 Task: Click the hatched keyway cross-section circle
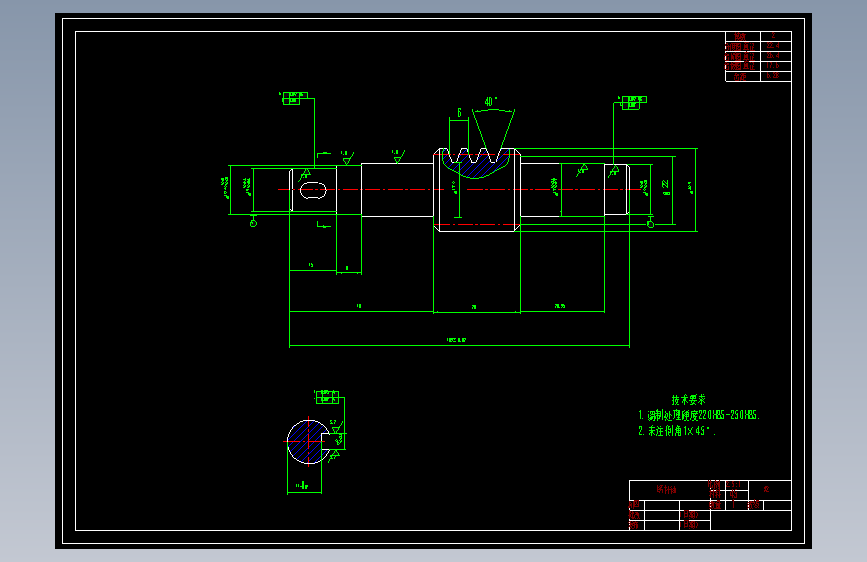click(x=307, y=441)
